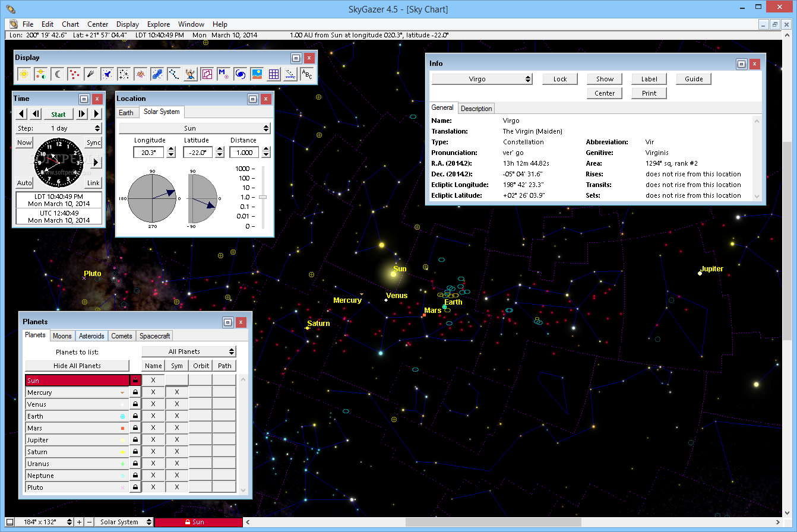Toggle Name checkbox for Mercury
797x532 pixels.
(153, 392)
